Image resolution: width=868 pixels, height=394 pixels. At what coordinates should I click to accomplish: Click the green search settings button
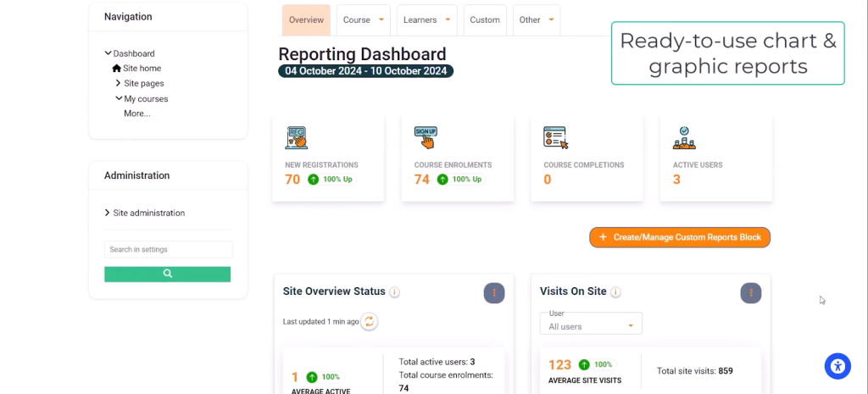click(167, 274)
